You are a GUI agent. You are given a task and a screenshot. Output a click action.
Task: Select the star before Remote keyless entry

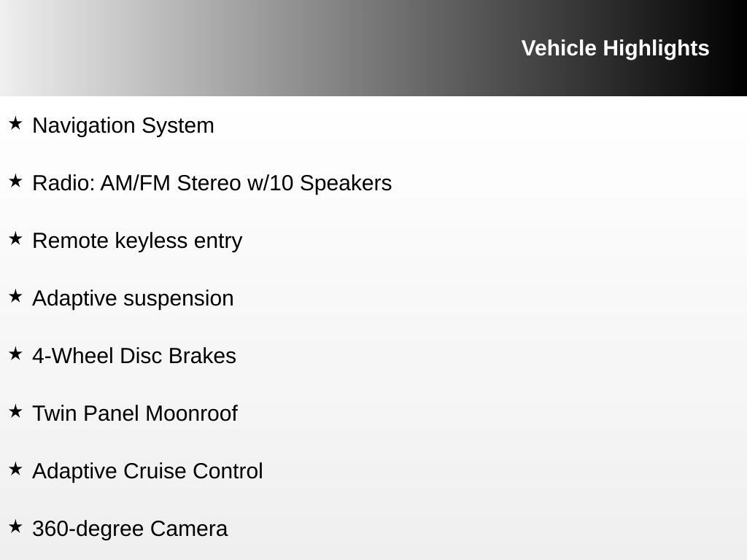[15, 238]
